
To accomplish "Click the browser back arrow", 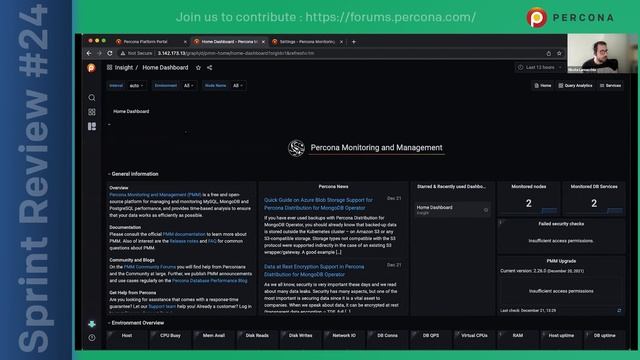I will point(89,53).
